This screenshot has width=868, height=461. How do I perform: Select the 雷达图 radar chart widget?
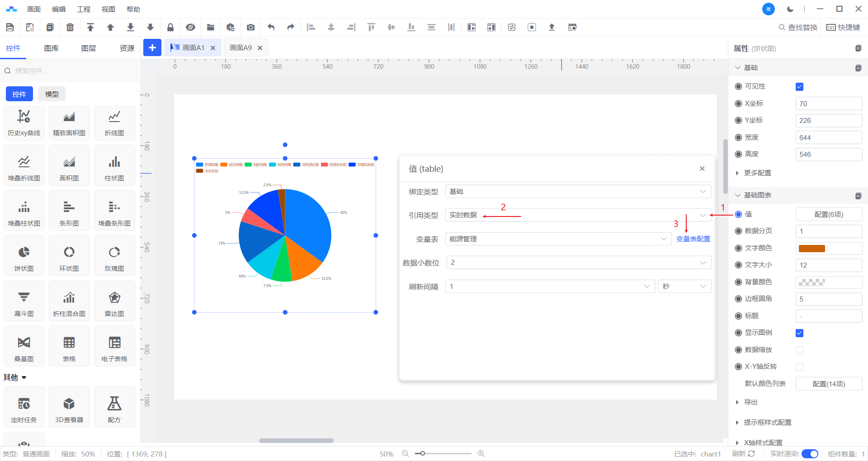114,301
